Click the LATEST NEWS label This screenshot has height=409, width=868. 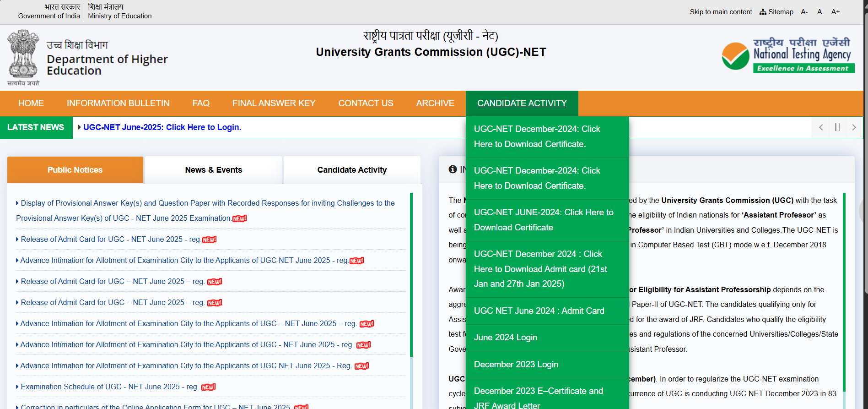[x=36, y=127]
